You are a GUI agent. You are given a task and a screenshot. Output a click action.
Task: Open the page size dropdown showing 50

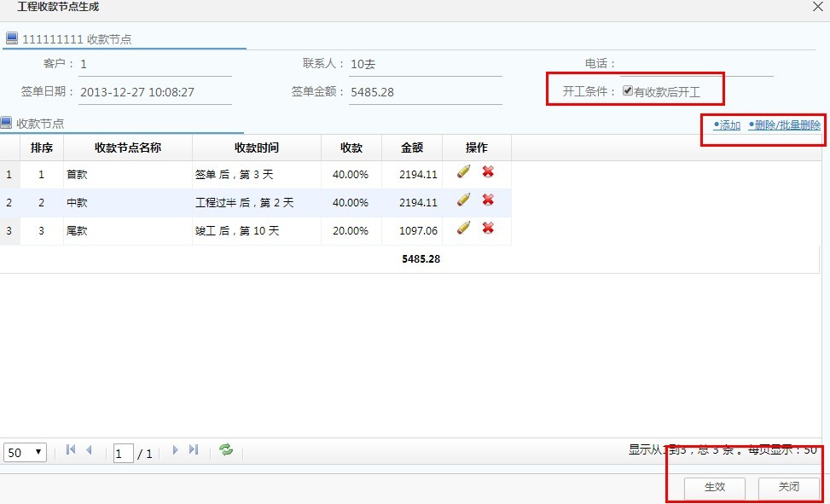coord(24,452)
